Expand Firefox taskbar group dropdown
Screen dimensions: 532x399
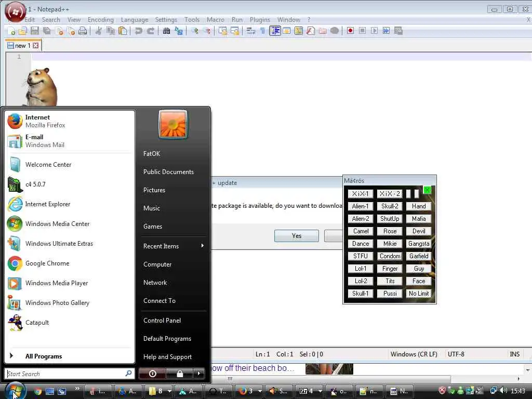click(x=260, y=391)
